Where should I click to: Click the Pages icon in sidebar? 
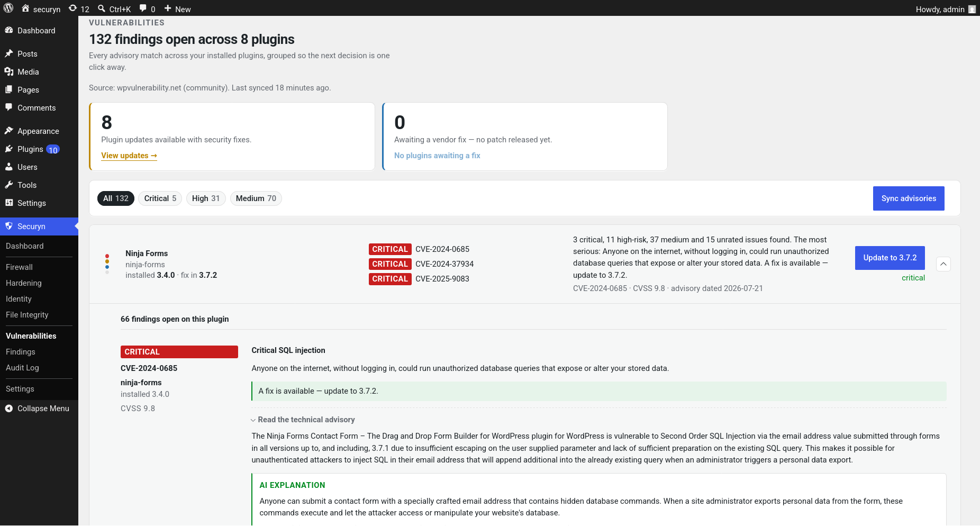pyautogui.click(x=9, y=89)
